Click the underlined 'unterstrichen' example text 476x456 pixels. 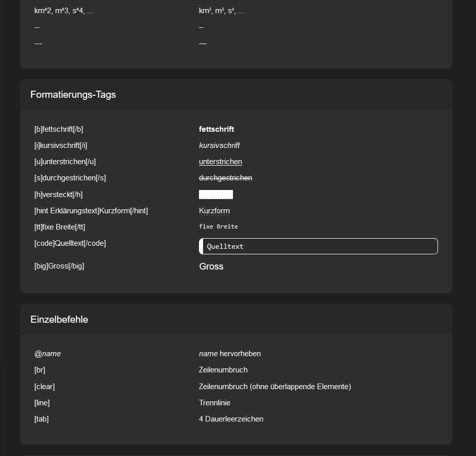[220, 162]
